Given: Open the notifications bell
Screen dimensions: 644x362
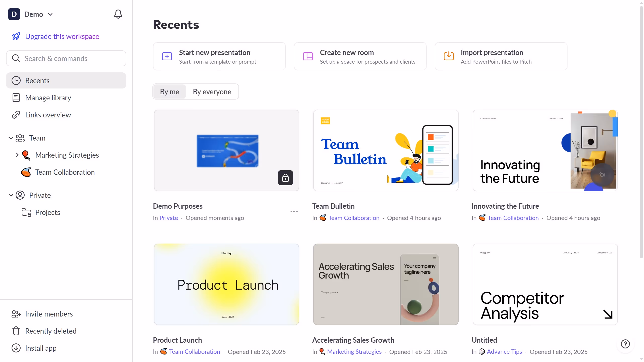Looking at the screenshot, I should pyautogui.click(x=118, y=14).
